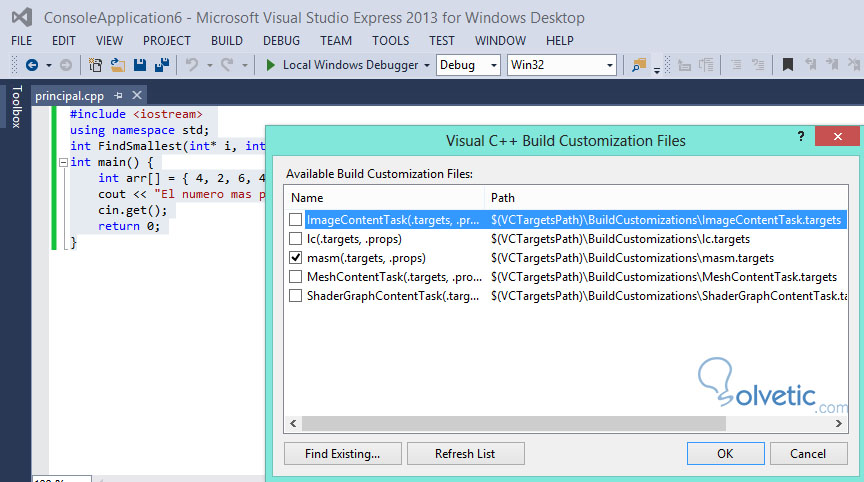Viewport: 864px width, 482px height.
Task: Click the Previous Bookmark icon
Action: pyautogui.click(x=810, y=65)
